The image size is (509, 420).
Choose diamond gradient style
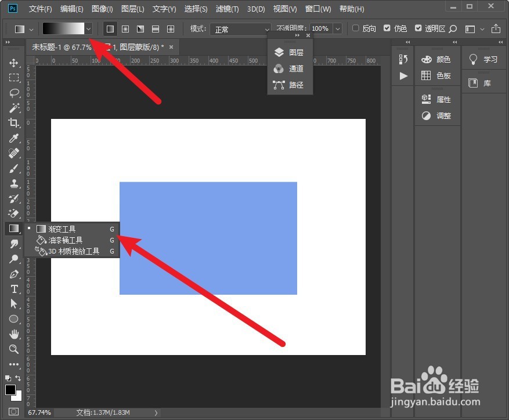(x=171, y=29)
